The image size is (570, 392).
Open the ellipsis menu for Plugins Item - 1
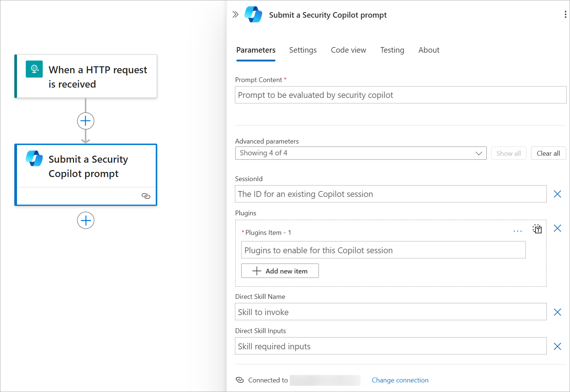[518, 231]
